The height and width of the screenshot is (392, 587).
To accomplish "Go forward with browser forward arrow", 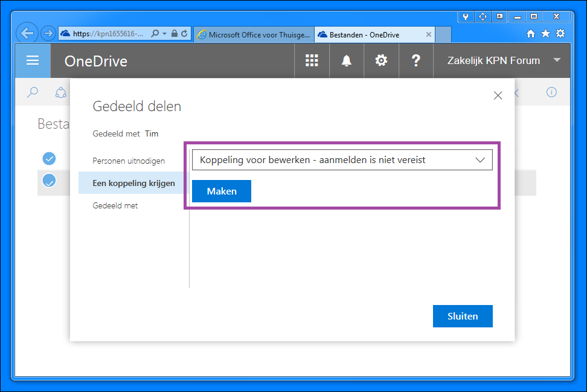I will 48,33.
